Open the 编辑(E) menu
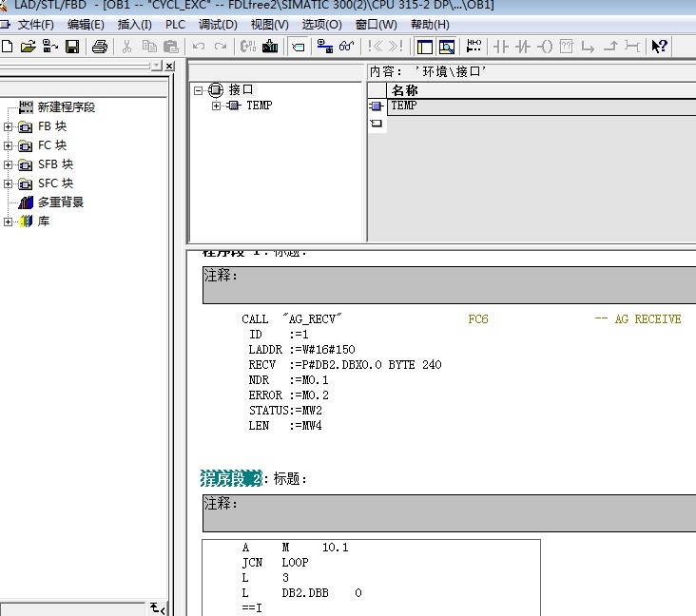696x616 pixels. 86,25
